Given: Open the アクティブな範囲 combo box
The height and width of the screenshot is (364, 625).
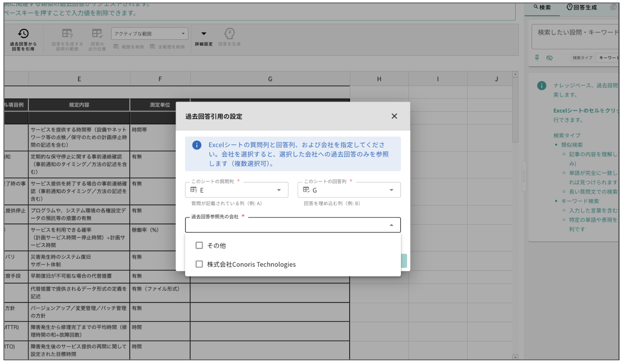Looking at the screenshot, I should tap(150, 34).
